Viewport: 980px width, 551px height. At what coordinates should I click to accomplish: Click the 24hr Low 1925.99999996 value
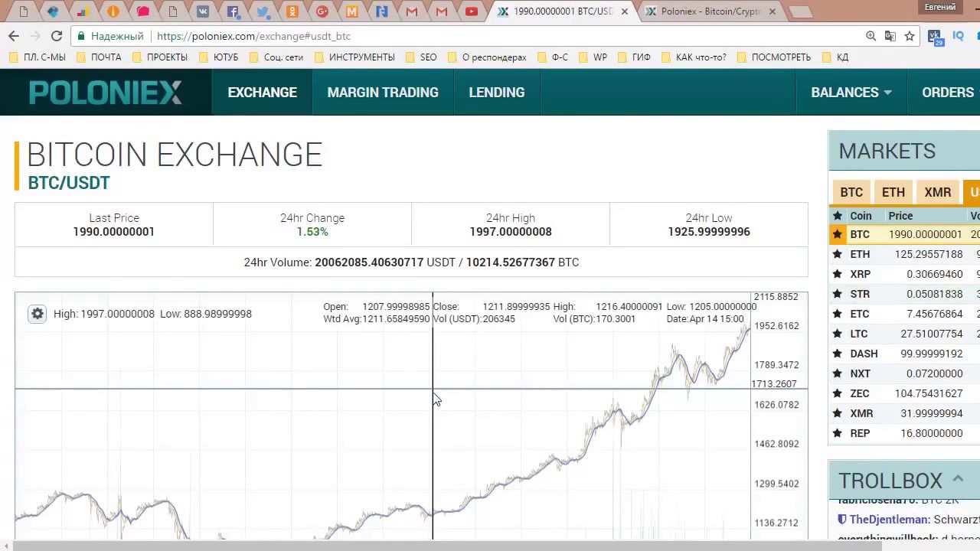pos(709,232)
